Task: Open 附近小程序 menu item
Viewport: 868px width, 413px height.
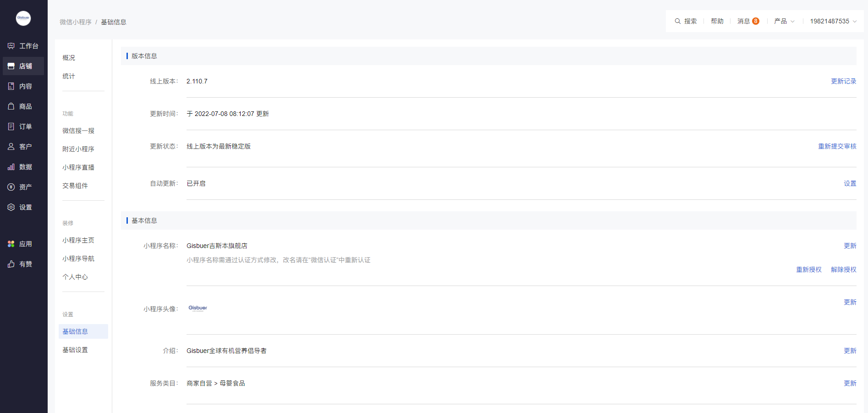Action: pyautogui.click(x=78, y=149)
